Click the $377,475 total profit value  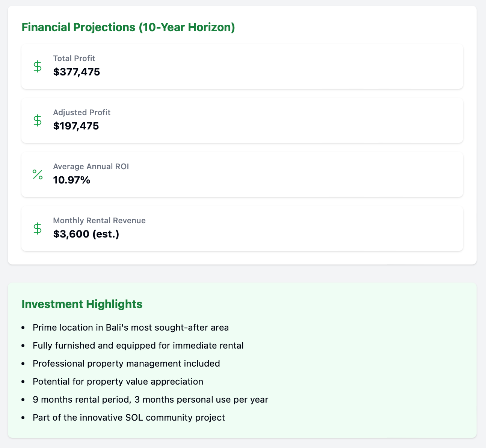[x=77, y=72]
